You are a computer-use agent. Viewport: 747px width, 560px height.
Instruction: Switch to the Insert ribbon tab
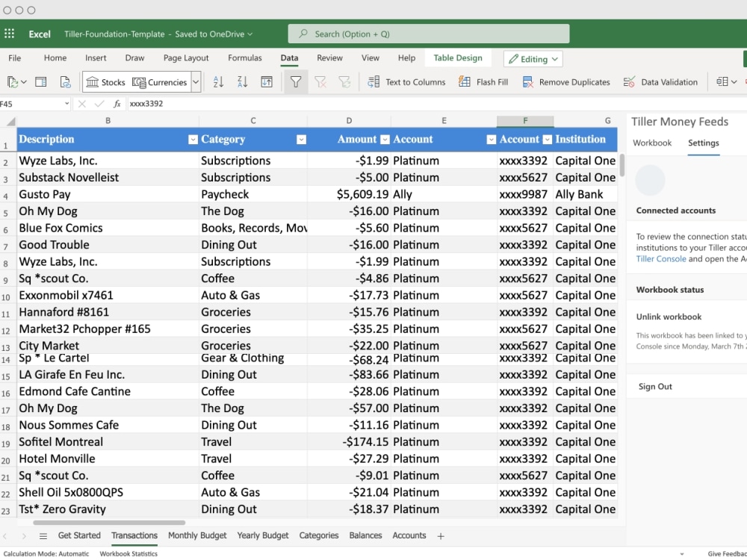coord(96,58)
